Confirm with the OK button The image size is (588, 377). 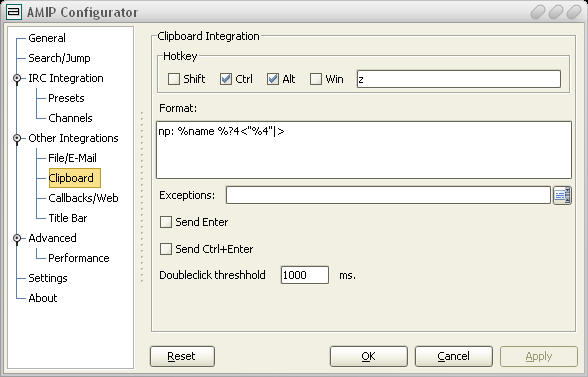369,356
